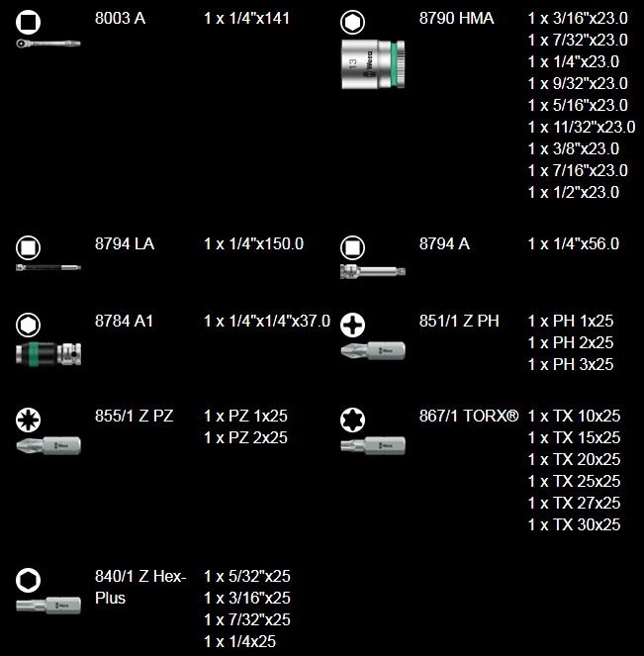Click the product name 8003 A
This screenshot has height=656, width=644.
(120, 19)
